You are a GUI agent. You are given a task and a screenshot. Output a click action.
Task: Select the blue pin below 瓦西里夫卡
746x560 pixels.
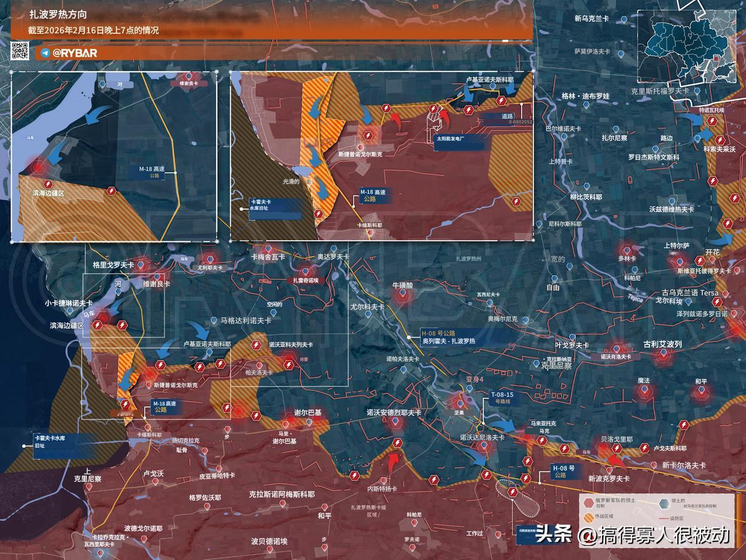[490, 303]
